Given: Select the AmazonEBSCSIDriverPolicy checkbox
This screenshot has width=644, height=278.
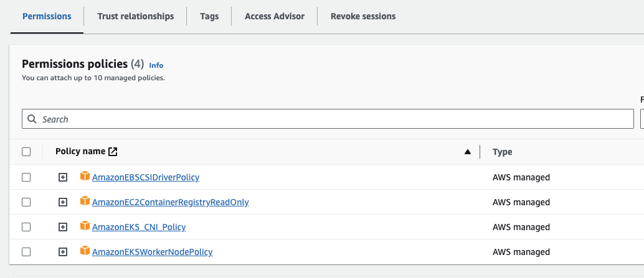Looking at the screenshot, I should 26,177.
